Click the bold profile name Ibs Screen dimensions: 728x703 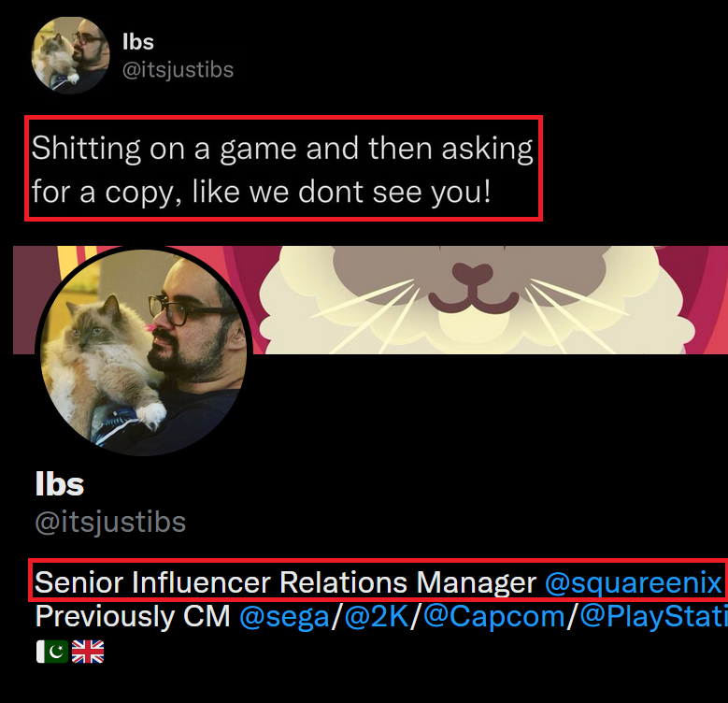point(60,484)
